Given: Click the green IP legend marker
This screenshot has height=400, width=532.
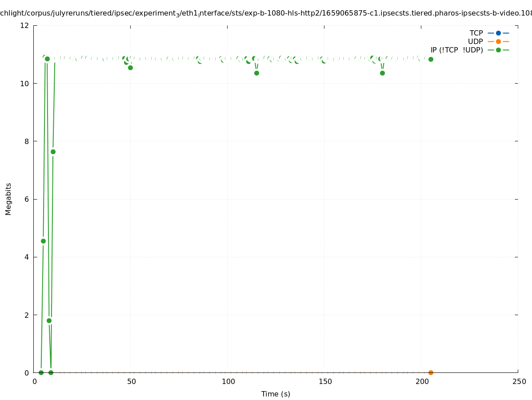Looking at the screenshot, I should click(498, 50).
